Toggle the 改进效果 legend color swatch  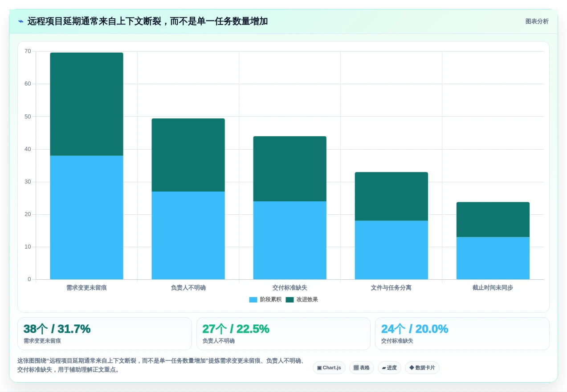pos(290,300)
